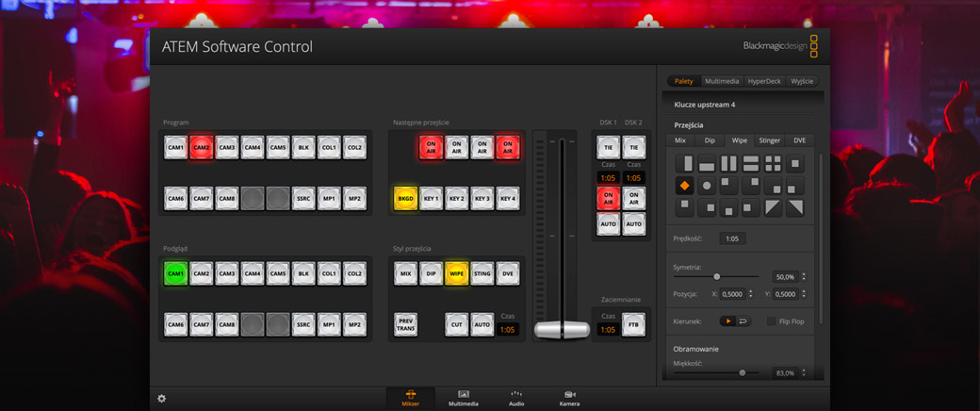
Task: Select the orange diamond wipe pattern
Action: (x=684, y=186)
